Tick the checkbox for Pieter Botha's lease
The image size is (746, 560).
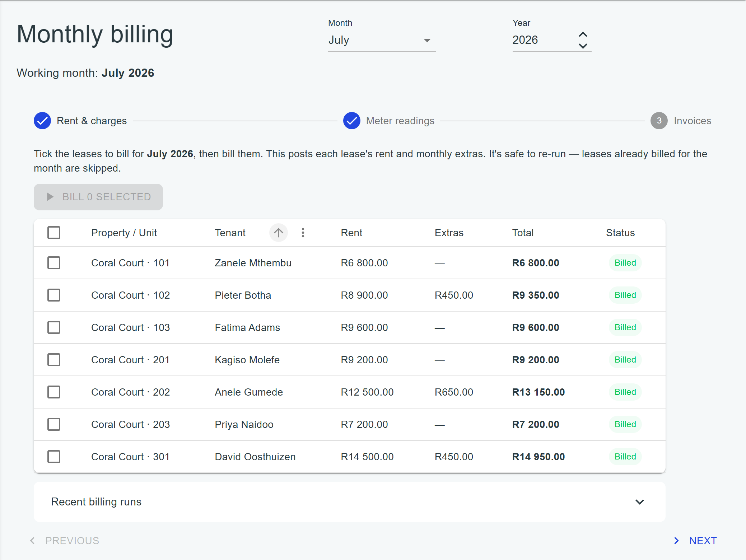[54, 295]
